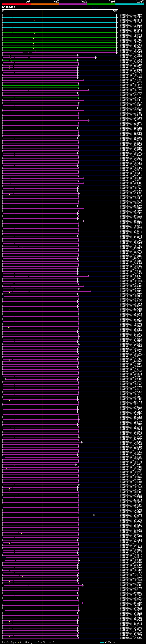Select the label UniRef100_Q8LHG8
Screen dimensions: 146x644
[x=131, y=45]
